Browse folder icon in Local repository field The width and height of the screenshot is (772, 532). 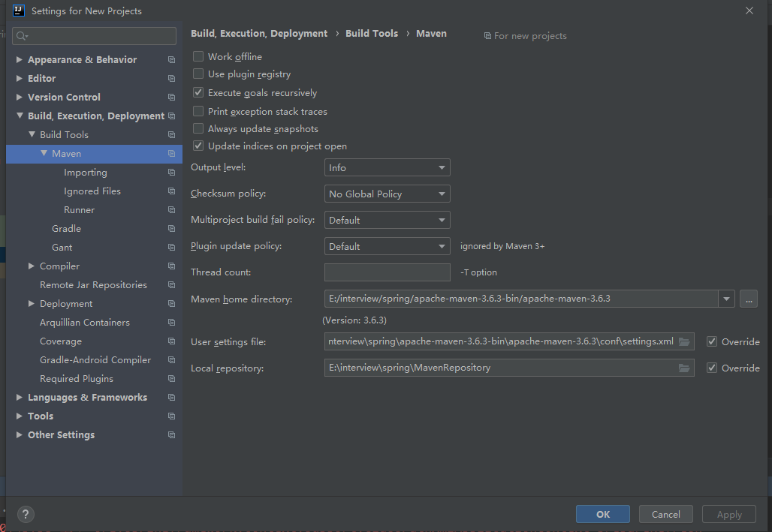click(x=684, y=368)
